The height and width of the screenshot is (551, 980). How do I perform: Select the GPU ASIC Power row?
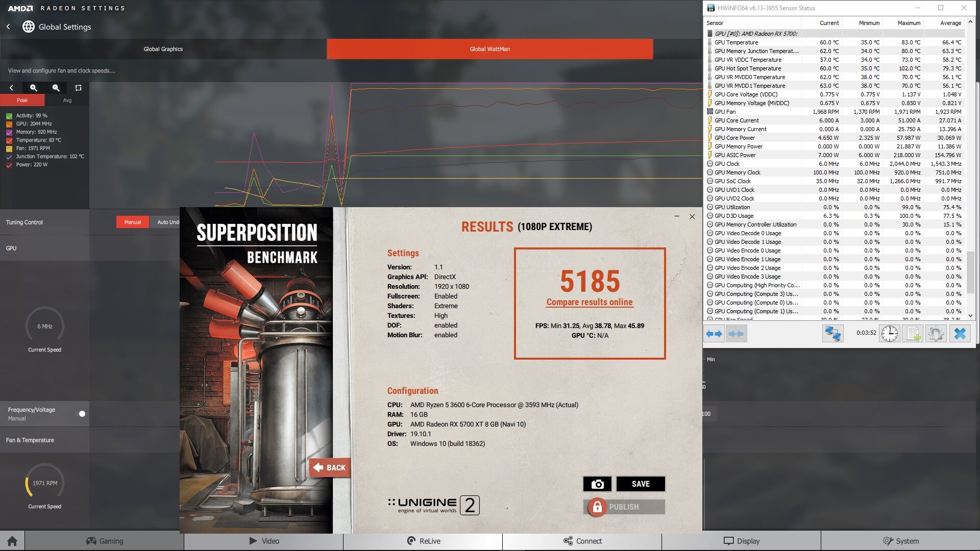click(x=835, y=155)
